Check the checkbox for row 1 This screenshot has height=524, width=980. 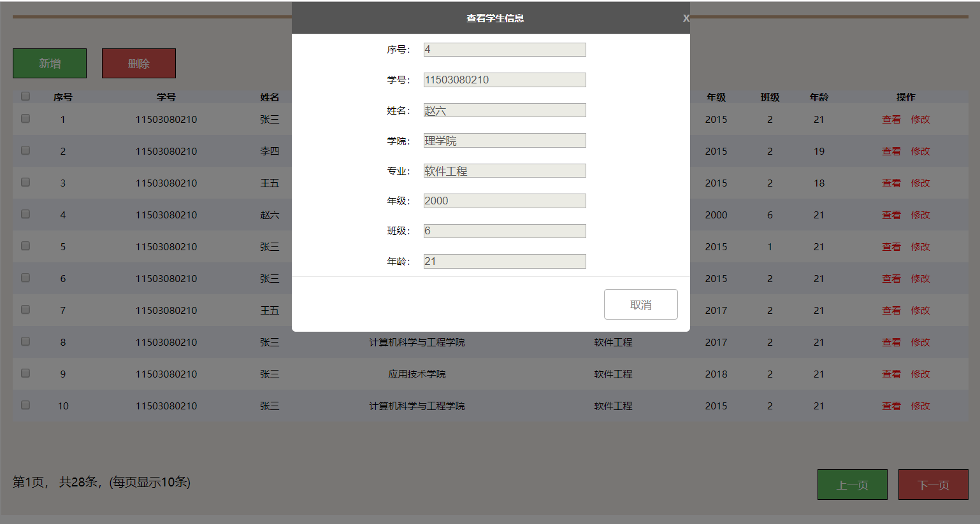pos(25,118)
